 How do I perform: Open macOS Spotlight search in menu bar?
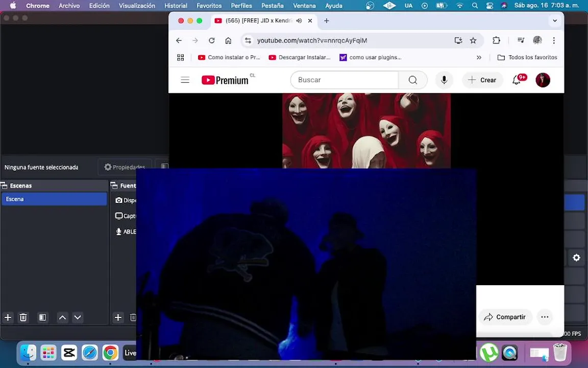pyautogui.click(x=475, y=6)
